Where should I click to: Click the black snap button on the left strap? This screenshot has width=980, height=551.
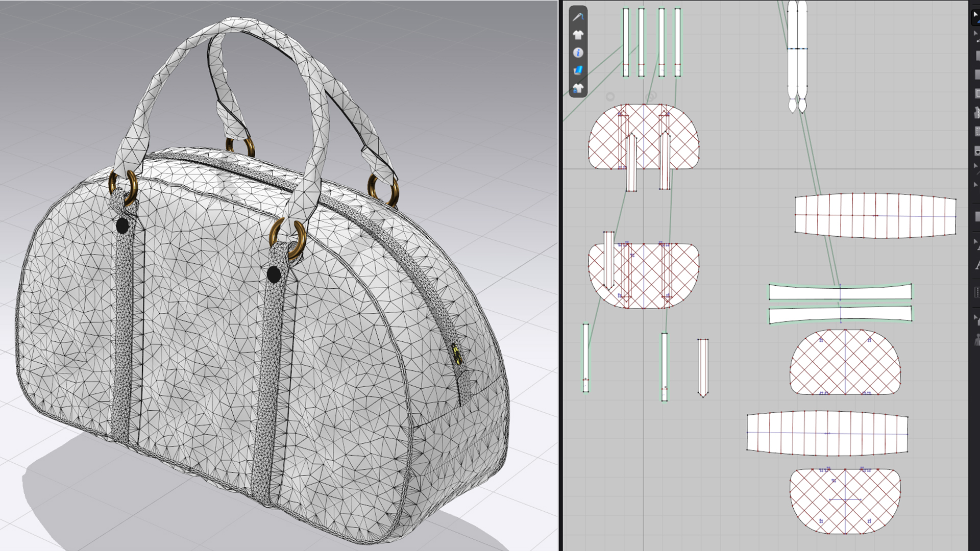tap(122, 226)
